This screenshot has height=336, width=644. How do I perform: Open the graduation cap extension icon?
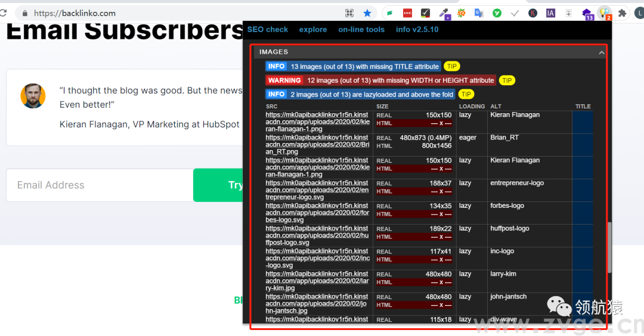tap(587, 13)
